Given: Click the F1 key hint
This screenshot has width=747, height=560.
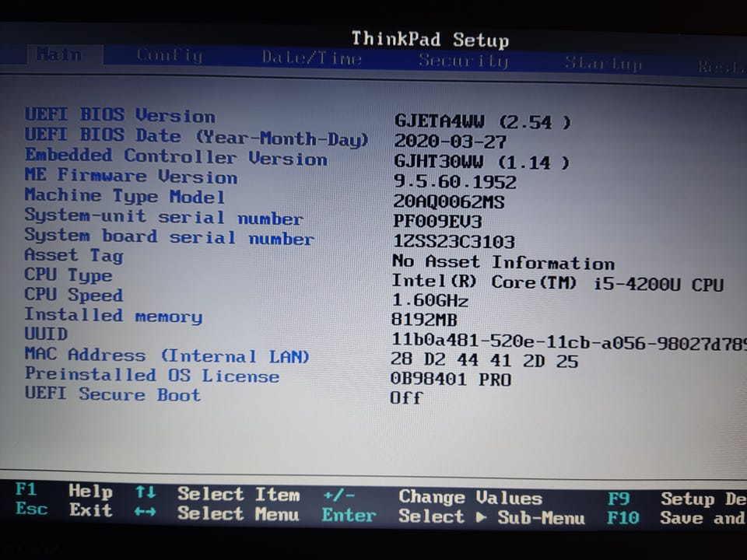Looking at the screenshot, I should 26,489.
